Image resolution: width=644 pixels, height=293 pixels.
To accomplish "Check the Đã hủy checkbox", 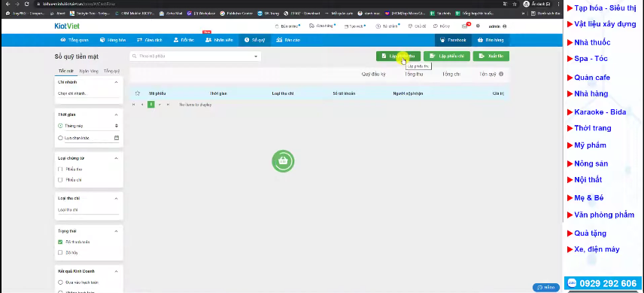I will pos(60,253).
